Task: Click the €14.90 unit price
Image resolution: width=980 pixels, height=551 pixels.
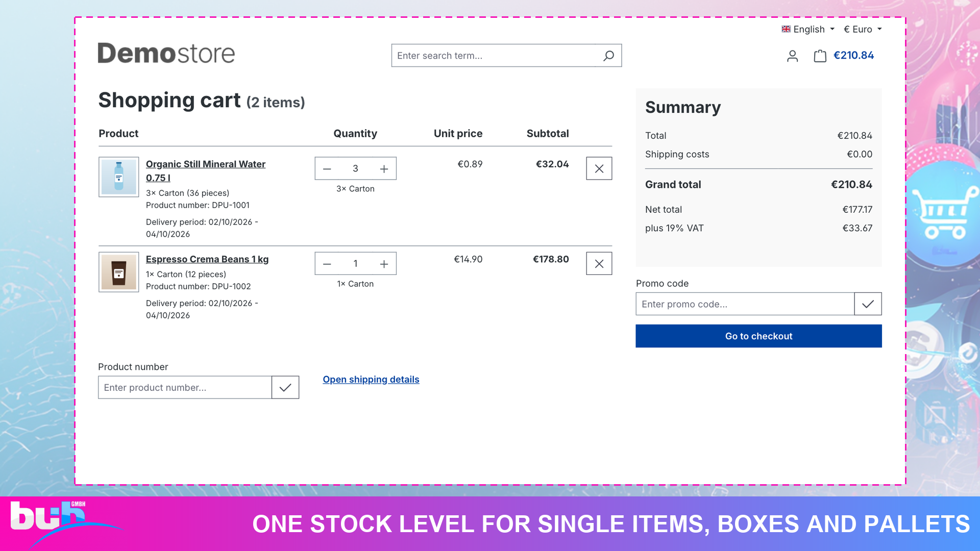Action: 468,259
